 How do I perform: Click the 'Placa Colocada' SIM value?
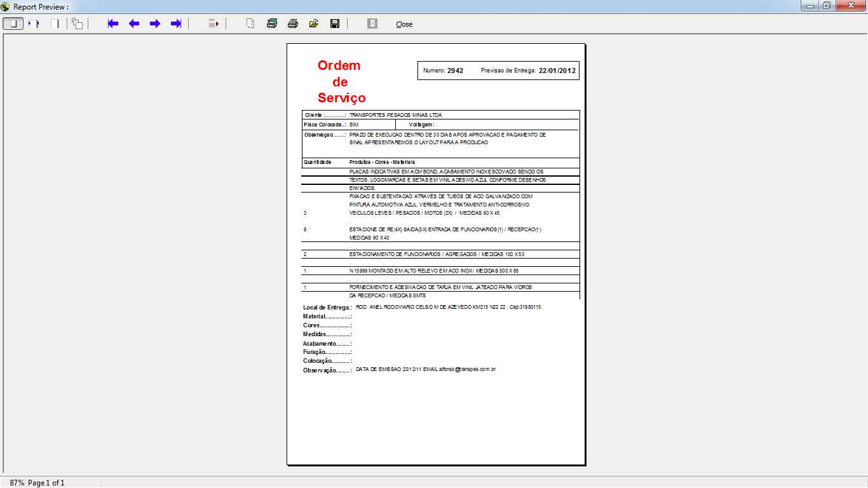pyautogui.click(x=354, y=125)
